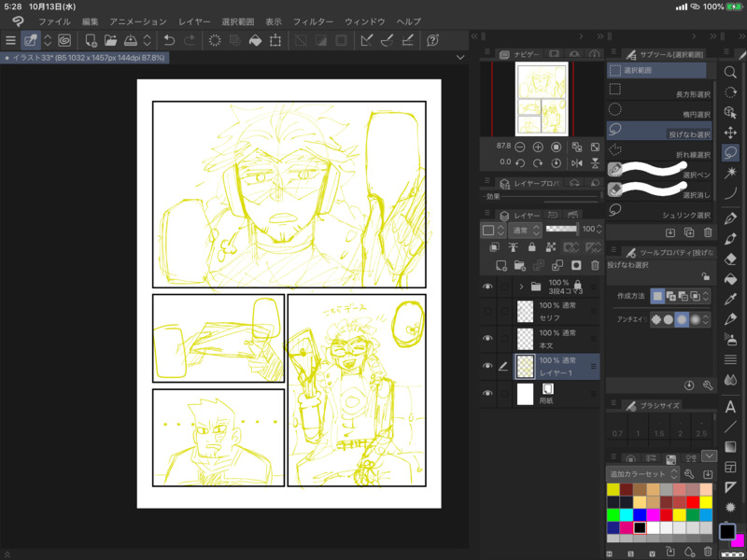Image resolution: width=747 pixels, height=560 pixels.
Task: Create new layer folder icon
Action: point(520,265)
